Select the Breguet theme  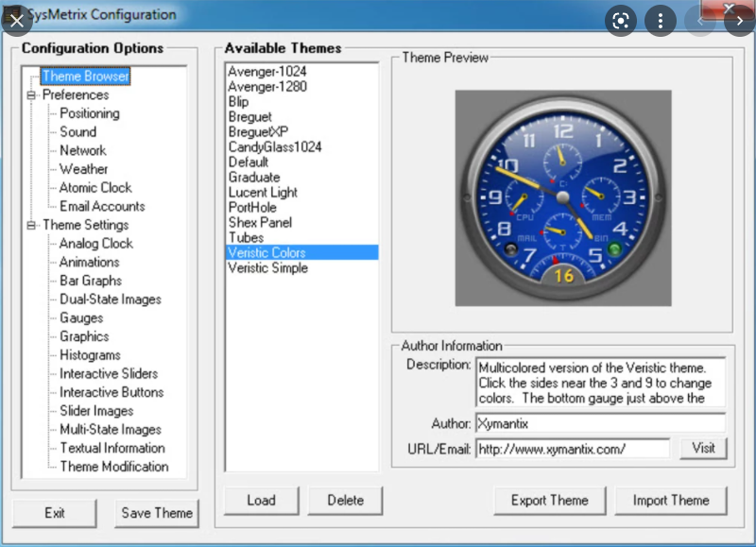click(x=301, y=117)
